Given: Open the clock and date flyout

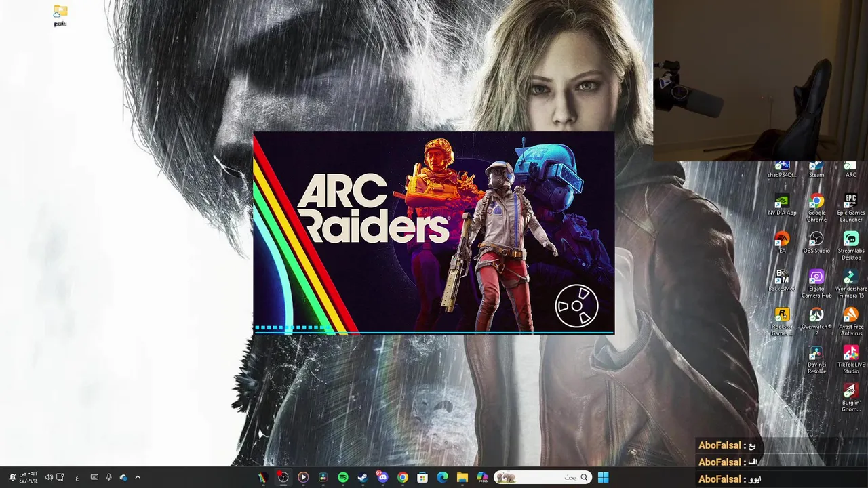Looking at the screenshot, I should (28, 477).
